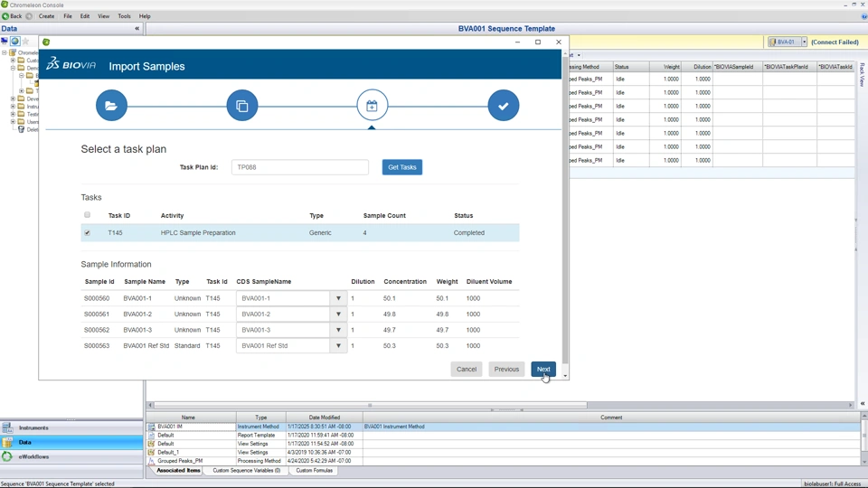This screenshot has width=868, height=488.
Task: Click the Data panel icon in sidebar
Action: 7,442
